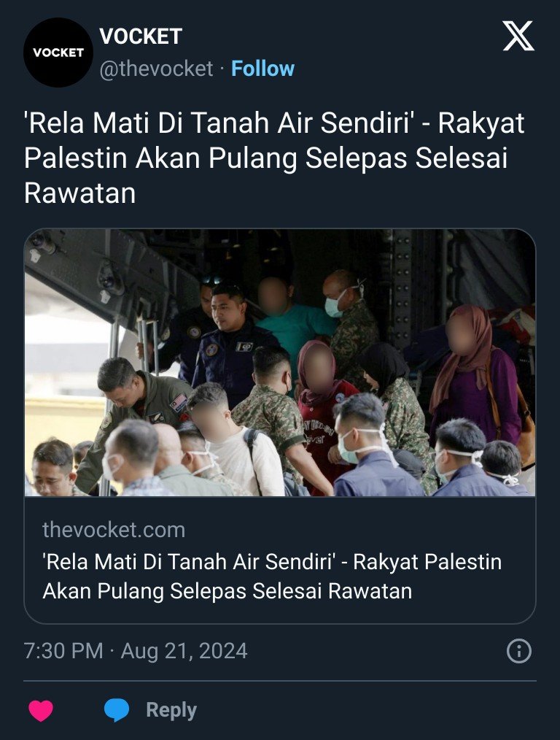
Task: Click the card text 'Akan Pulang Selepas Selesai Rawatan'
Action: pos(227,591)
